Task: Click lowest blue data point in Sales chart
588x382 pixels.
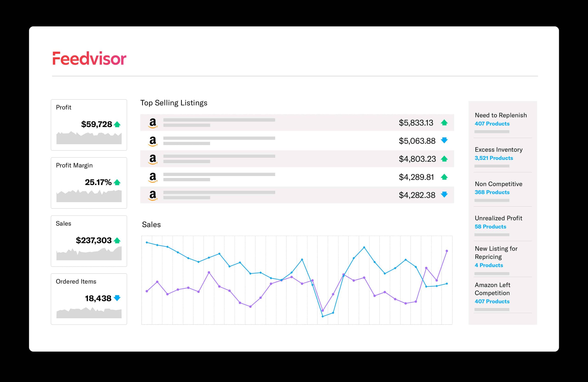Action: [x=323, y=316]
